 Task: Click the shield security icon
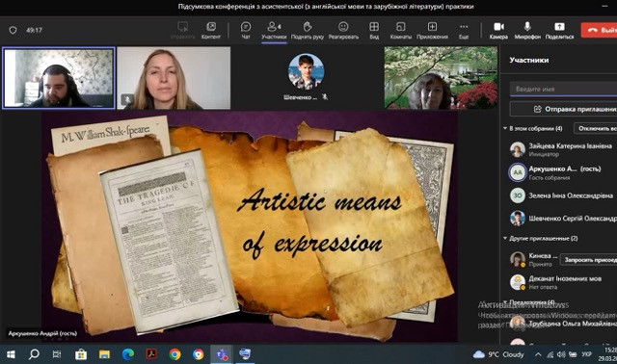(13, 30)
